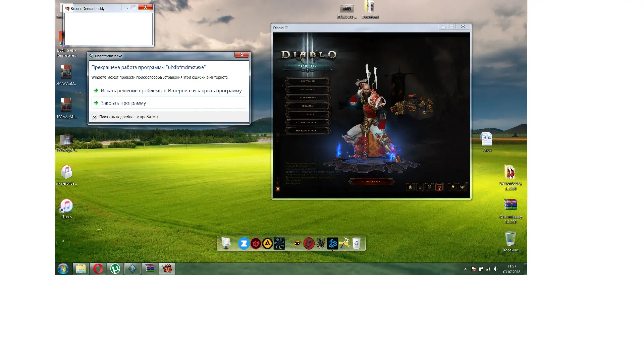Open the recycle bin icon in the dock
This screenshot has width=644, height=362.
(x=357, y=244)
